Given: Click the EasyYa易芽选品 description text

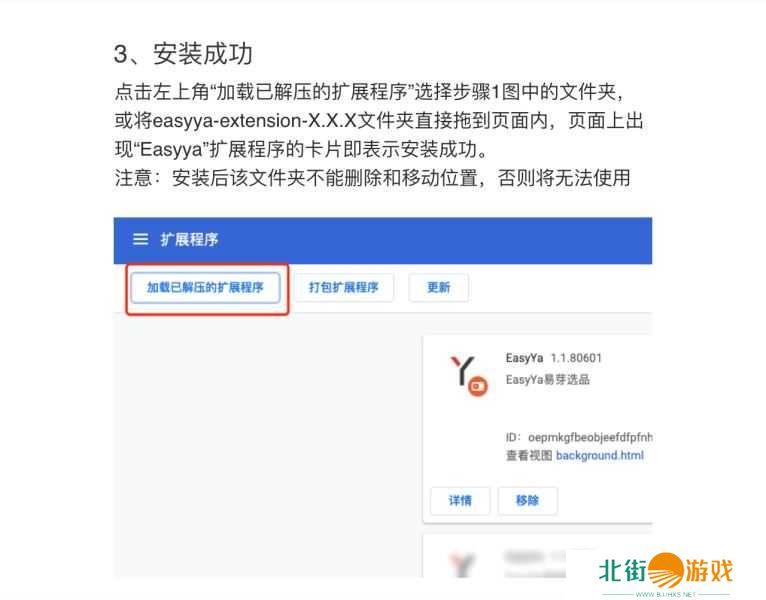Looking at the screenshot, I should pyautogui.click(x=548, y=380).
